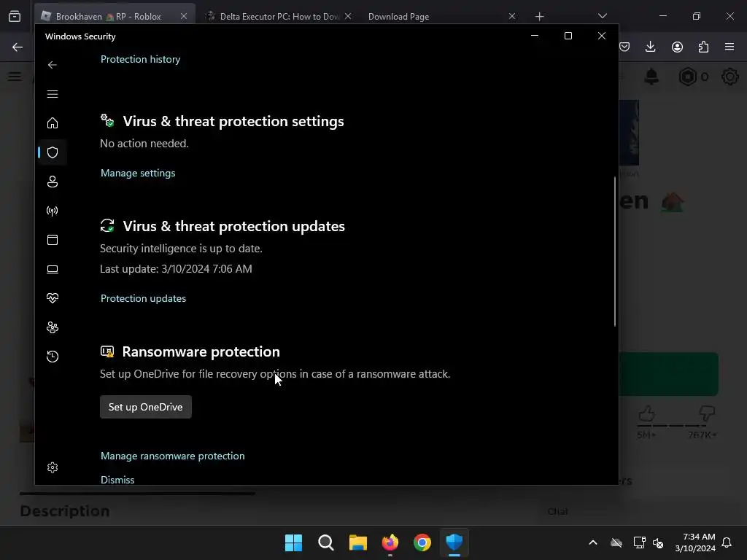Select Virus & threat protection shield icon
747x560 pixels.
tap(53, 152)
